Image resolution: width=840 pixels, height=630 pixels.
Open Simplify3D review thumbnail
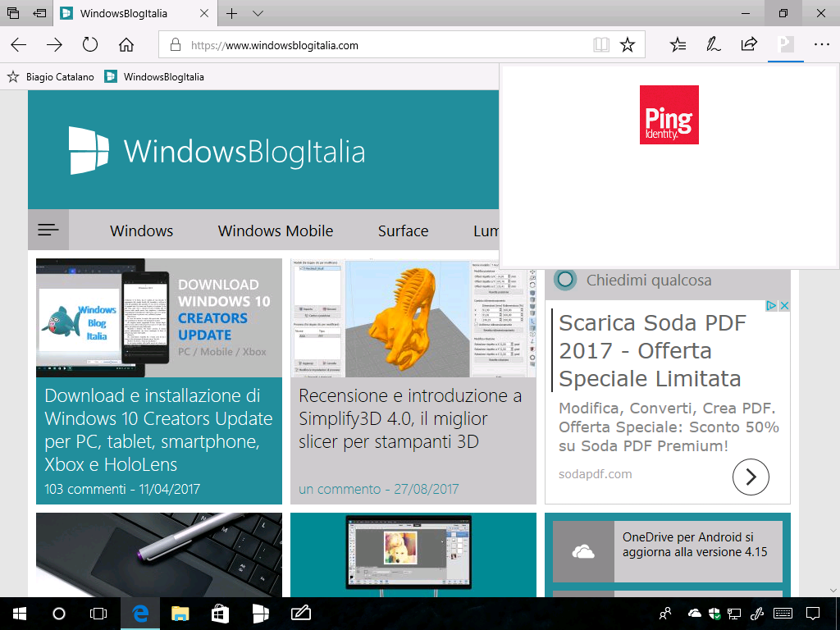[413, 318]
